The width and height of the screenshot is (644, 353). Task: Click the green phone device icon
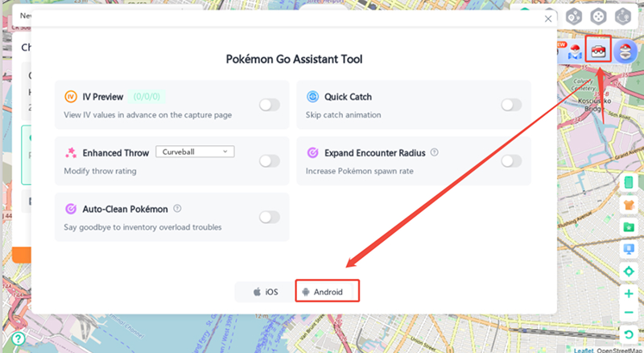click(x=629, y=182)
